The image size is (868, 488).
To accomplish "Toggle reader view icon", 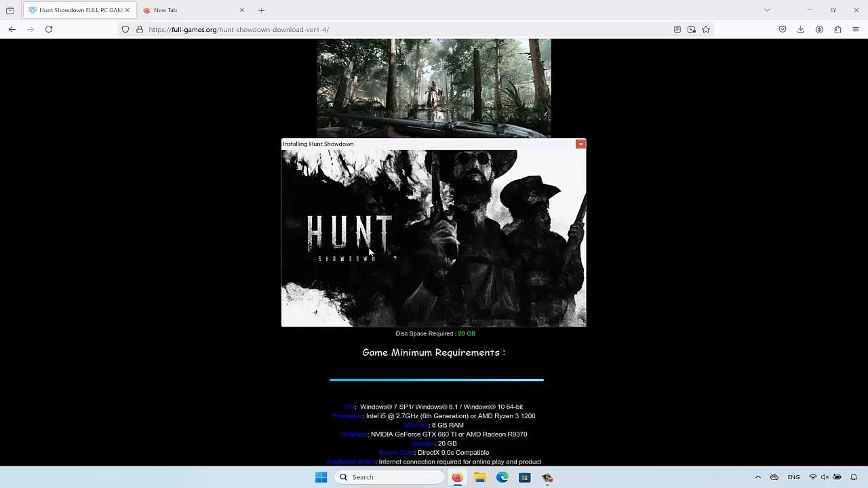I will pyautogui.click(x=677, y=29).
